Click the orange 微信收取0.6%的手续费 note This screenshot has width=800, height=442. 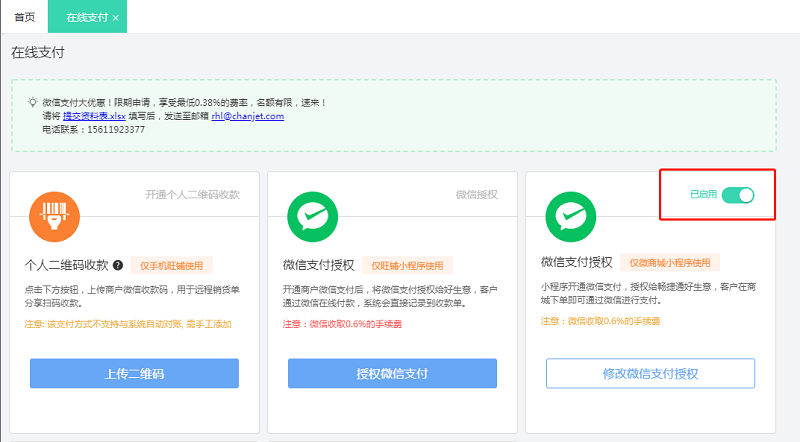coord(601,321)
